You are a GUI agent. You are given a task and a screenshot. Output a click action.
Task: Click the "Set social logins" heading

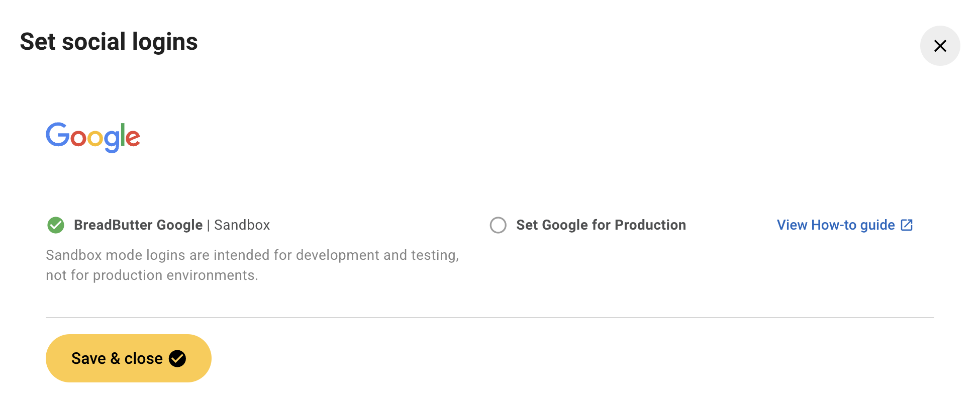tap(109, 42)
